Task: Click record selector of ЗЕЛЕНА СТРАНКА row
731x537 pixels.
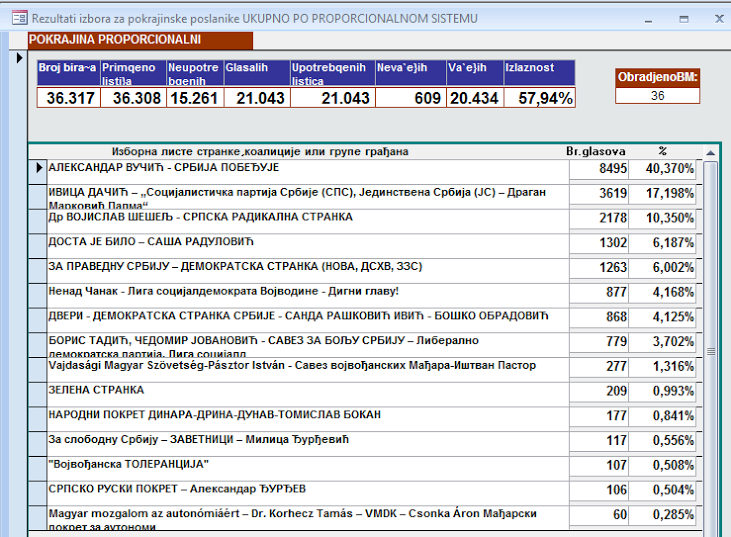Action: click(38, 394)
